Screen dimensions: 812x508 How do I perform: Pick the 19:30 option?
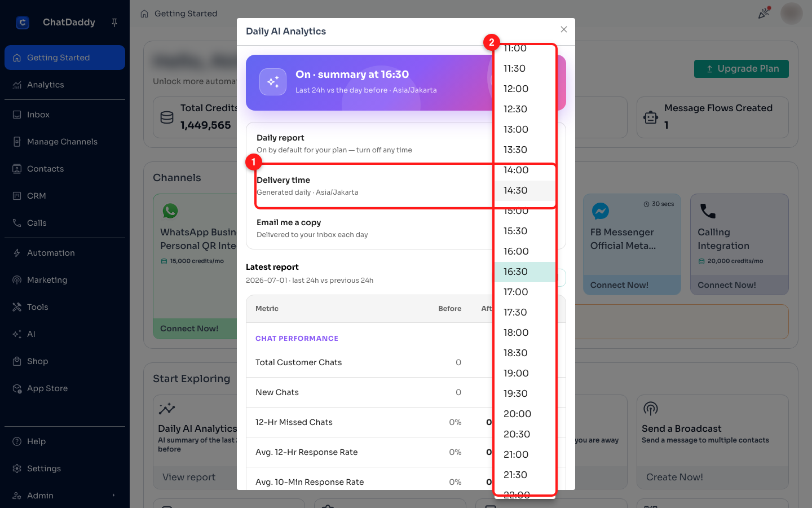[x=525, y=393]
